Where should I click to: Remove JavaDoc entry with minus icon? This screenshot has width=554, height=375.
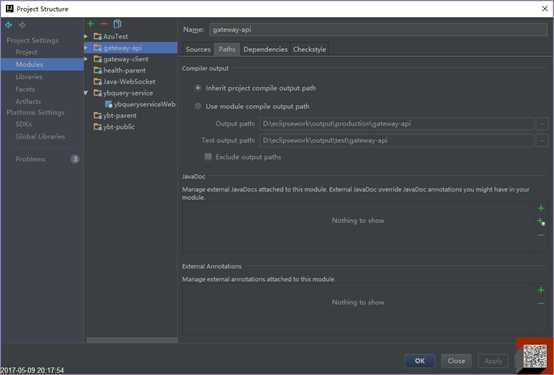pos(541,235)
